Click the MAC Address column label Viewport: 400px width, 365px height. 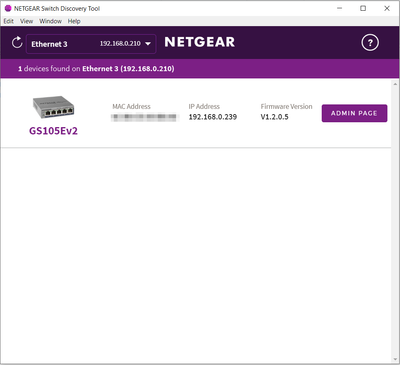tap(131, 107)
